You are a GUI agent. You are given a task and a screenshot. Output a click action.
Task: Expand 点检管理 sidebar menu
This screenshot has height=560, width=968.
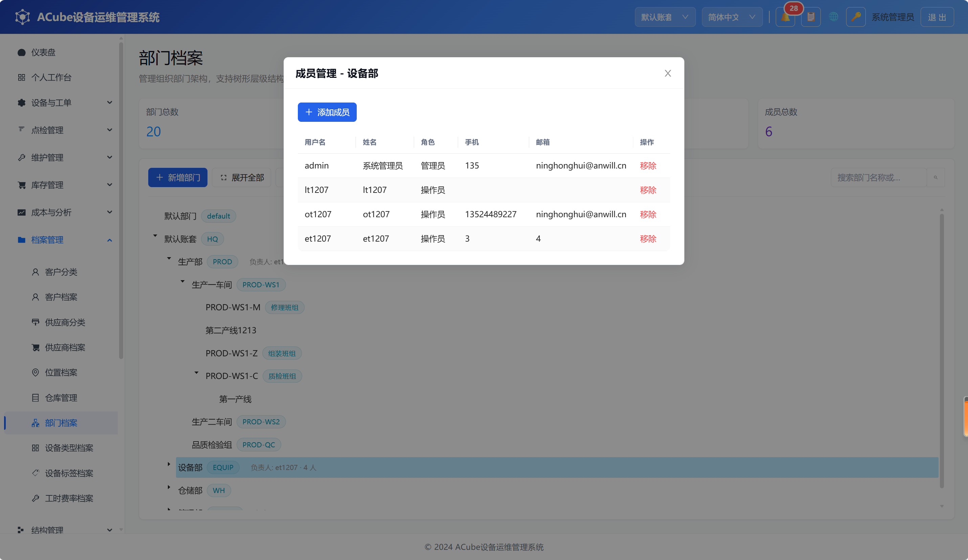tap(62, 130)
